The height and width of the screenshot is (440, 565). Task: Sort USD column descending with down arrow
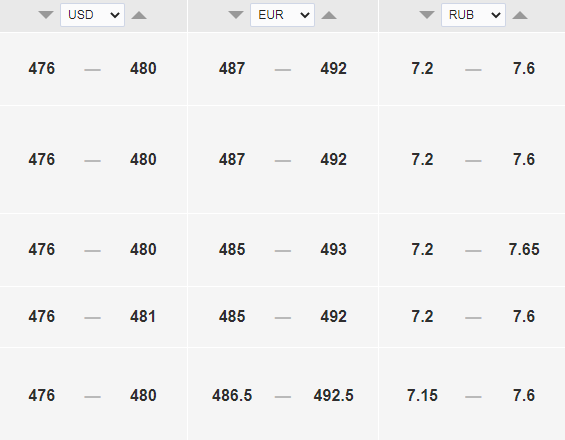(46, 15)
